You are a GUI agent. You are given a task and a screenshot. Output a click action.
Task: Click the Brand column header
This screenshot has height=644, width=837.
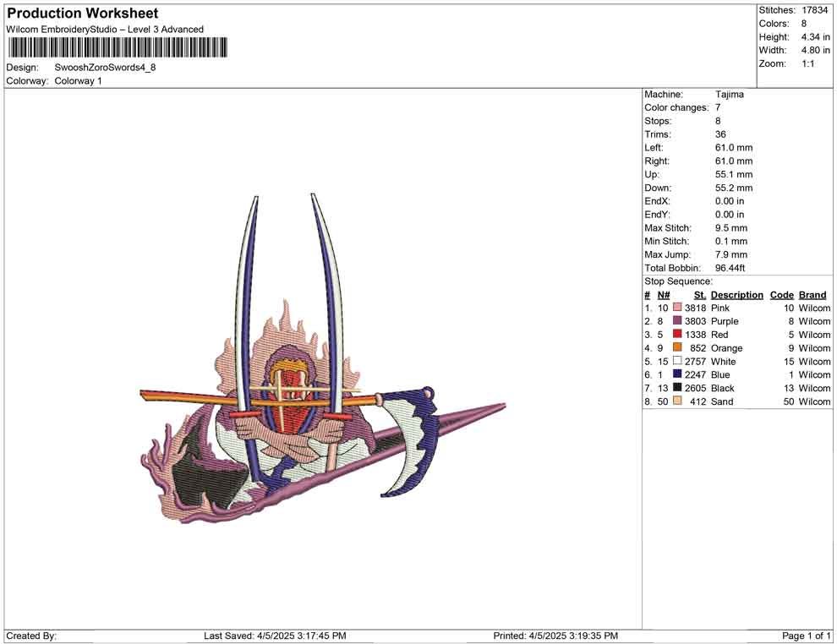(x=812, y=295)
